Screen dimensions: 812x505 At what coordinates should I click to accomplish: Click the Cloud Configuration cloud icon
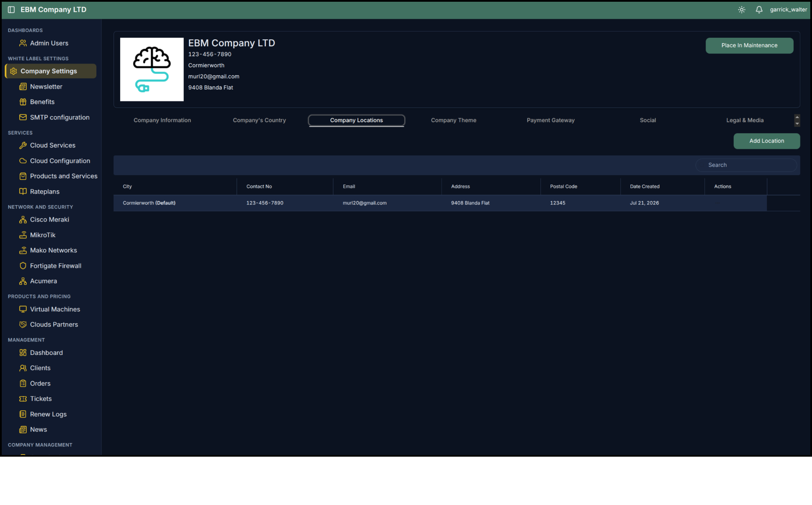(x=23, y=161)
